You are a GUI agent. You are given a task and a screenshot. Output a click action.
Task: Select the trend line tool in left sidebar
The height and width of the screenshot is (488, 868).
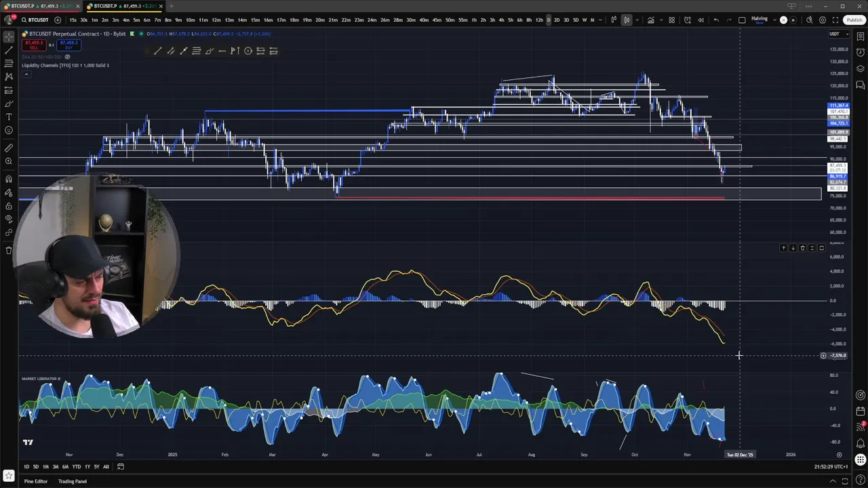9,50
